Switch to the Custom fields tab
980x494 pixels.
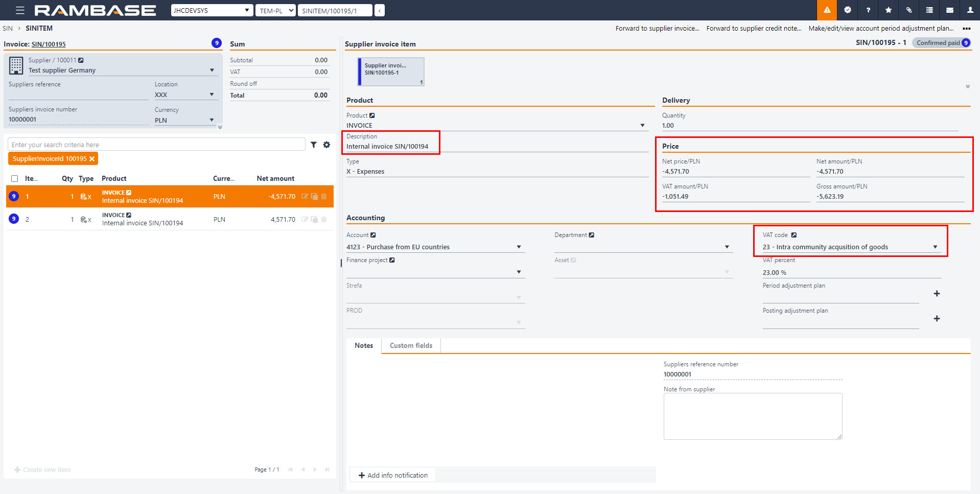(x=411, y=346)
